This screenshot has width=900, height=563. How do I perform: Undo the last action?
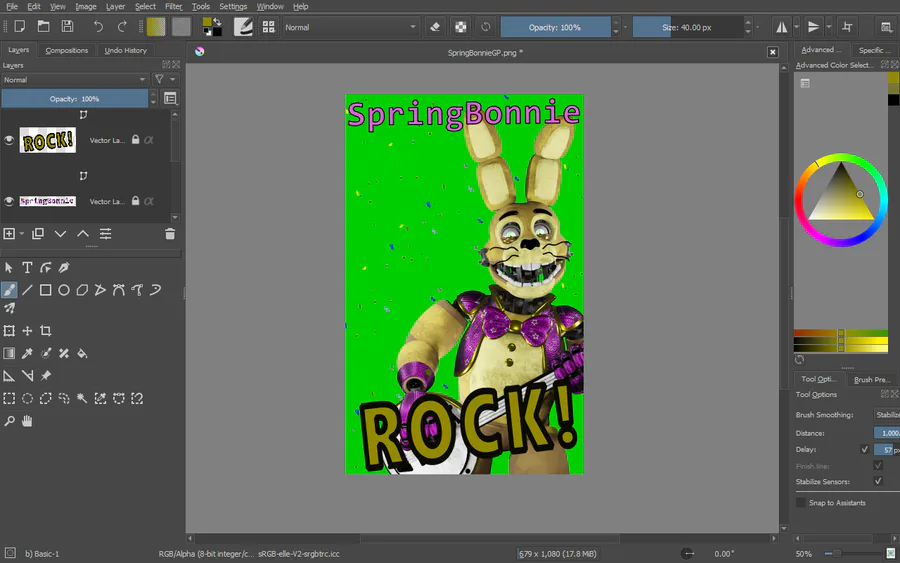98,26
